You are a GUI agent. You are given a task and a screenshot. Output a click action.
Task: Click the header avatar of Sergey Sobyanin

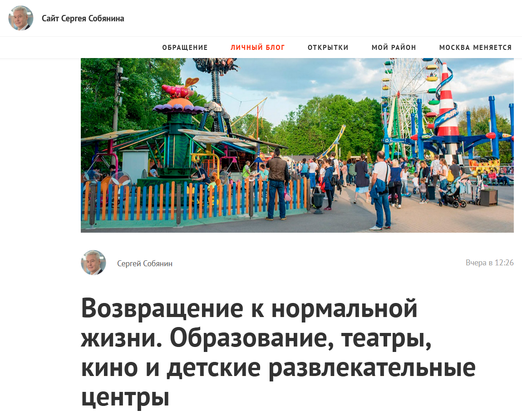pos(20,18)
